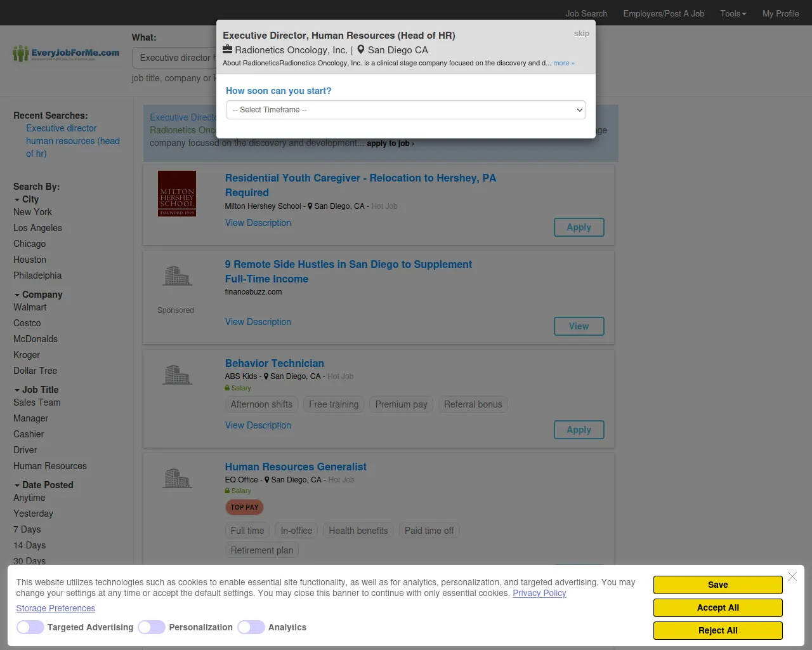Image resolution: width=812 pixels, height=650 pixels.
Task: Filter by company Kroger
Action: point(27,355)
